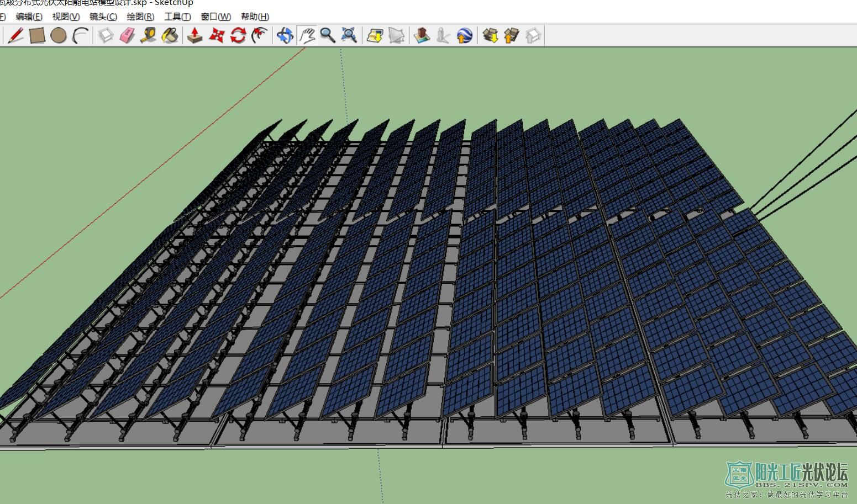The image size is (857, 504).
Task: Select the red Move arrows tool
Action: pos(217,36)
